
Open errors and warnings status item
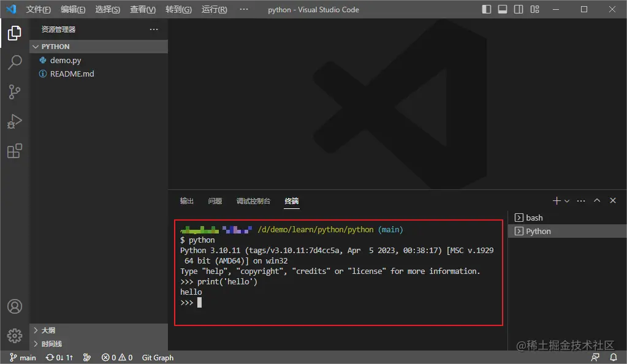(117, 358)
